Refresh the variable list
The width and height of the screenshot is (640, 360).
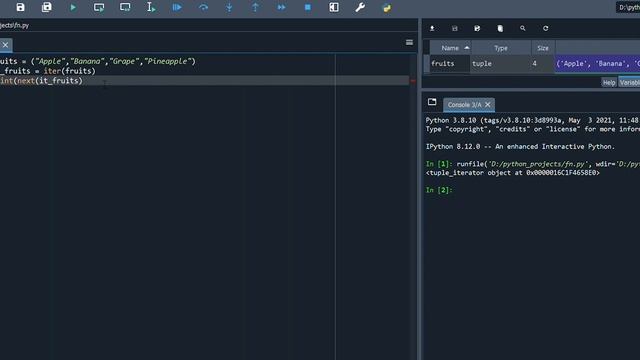tap(545, 28)
